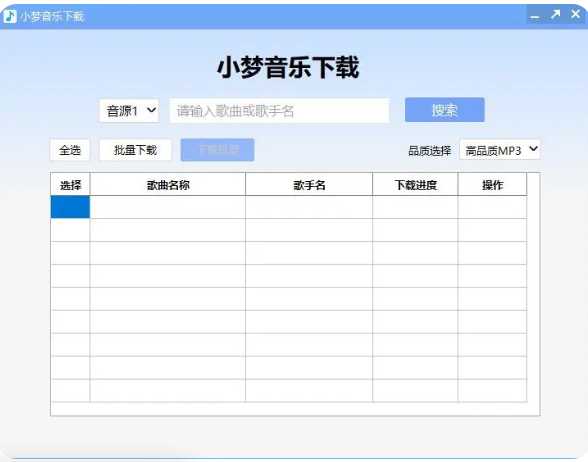Open the 下载目录 download folder button
Screen dimensions: 588x462
[218, 150]
